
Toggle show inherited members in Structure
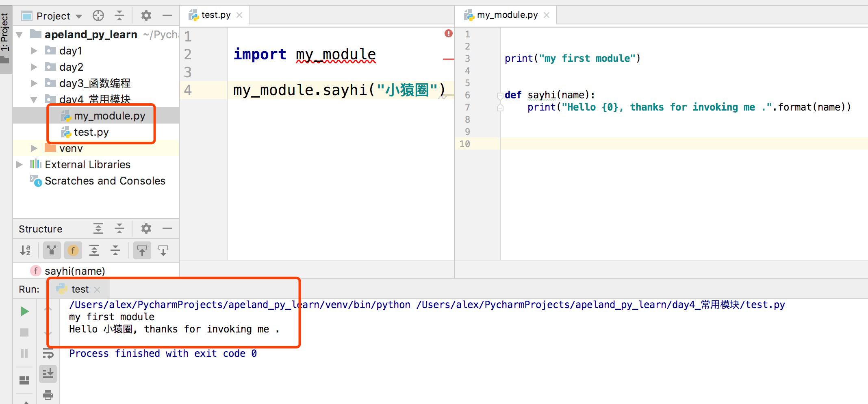click(x=52, y=250)
